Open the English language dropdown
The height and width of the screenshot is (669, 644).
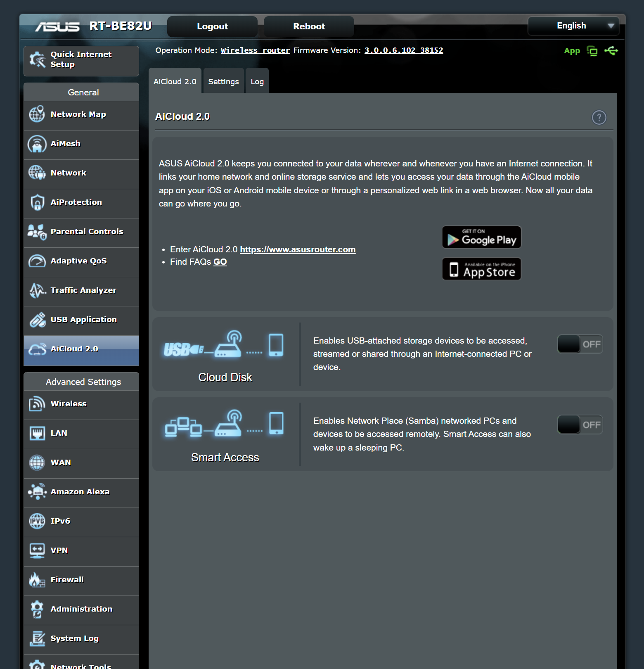[x=573, y=26]
